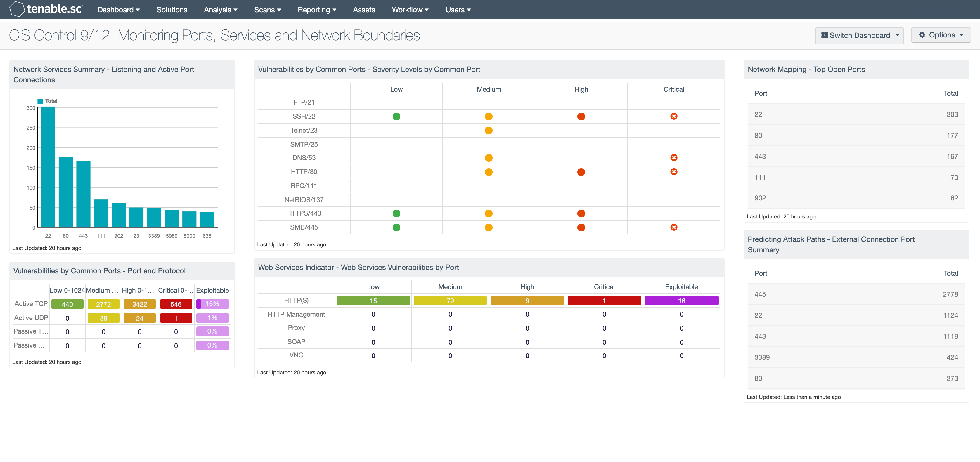Click Network Mapping - Top Open Ports title
Screen dimensions: 980x462
(x=806, y=69)
